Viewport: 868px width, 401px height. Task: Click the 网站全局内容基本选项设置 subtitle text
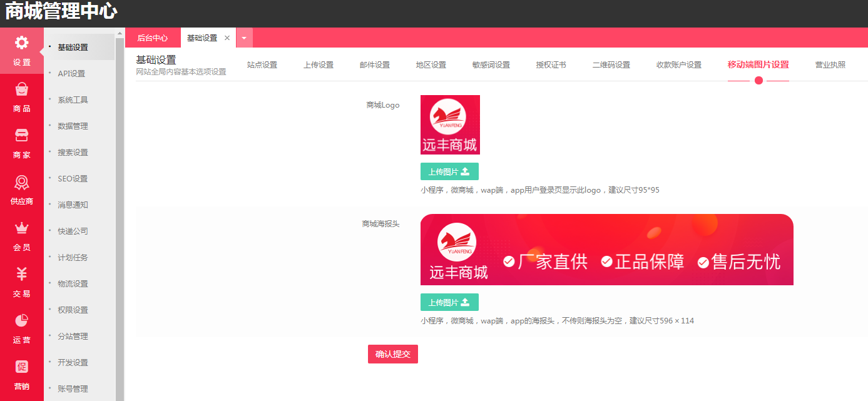181,72
